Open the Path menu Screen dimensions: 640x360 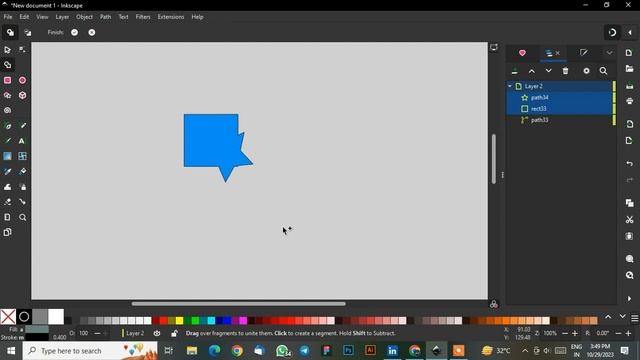(x=105, y=17)
